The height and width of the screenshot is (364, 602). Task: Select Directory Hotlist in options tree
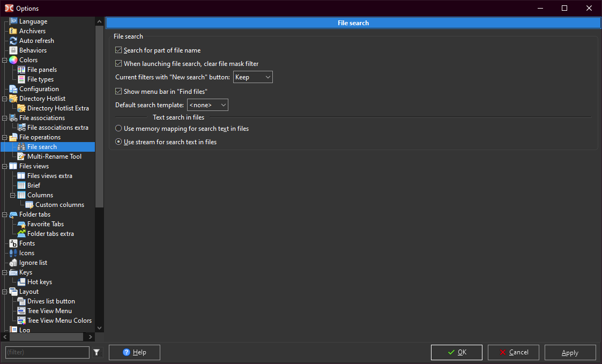42,99
